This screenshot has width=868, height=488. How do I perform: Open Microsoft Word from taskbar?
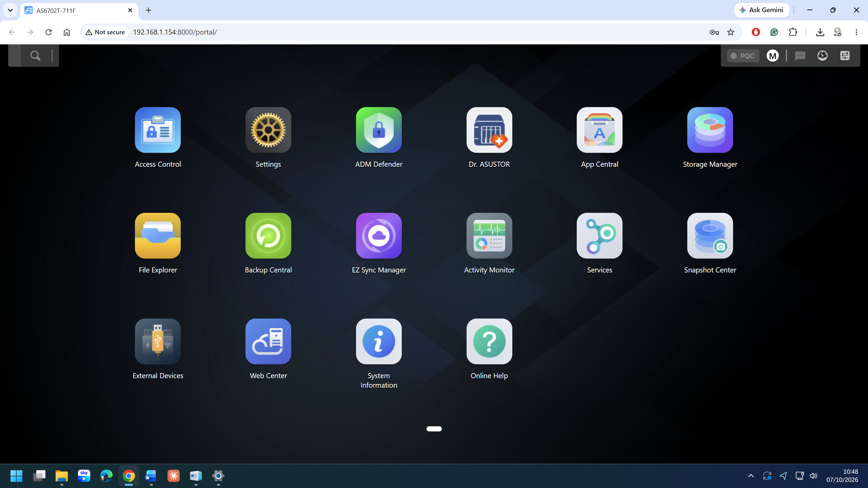[151, 476]
